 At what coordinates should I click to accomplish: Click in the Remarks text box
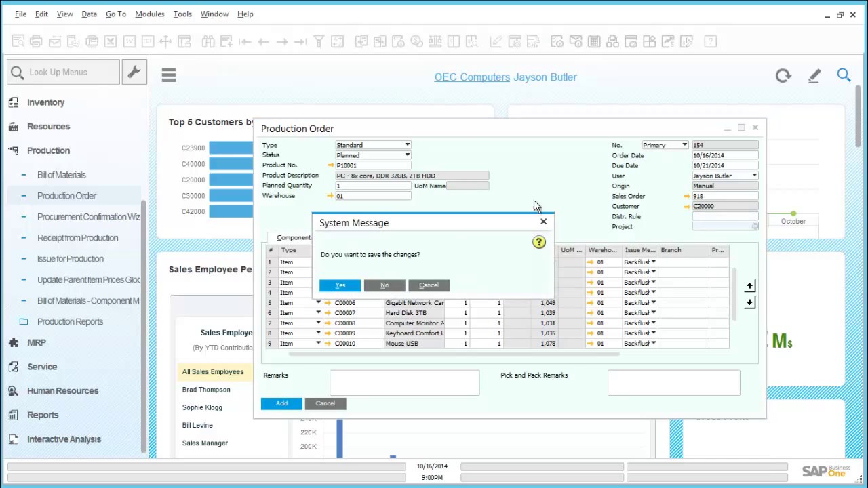(404, 383)
